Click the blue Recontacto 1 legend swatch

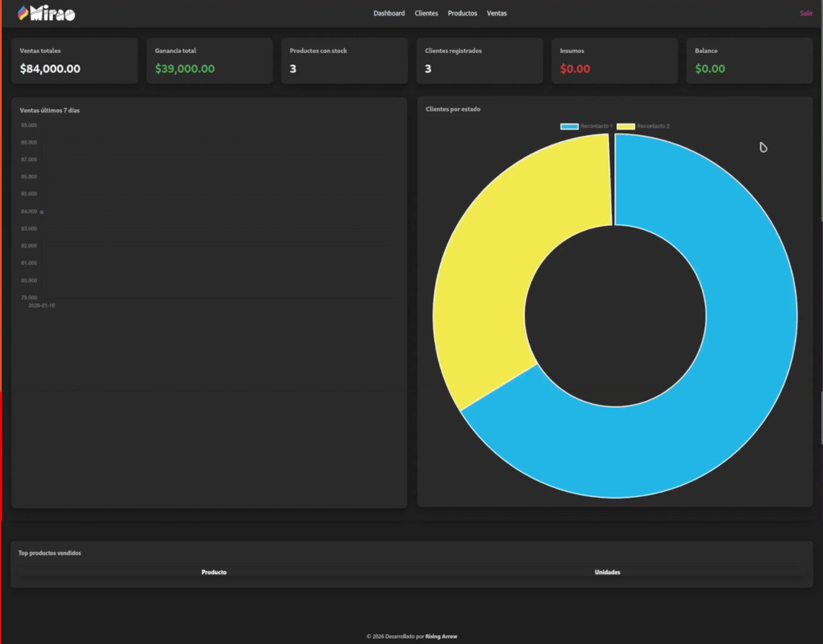pyautogui.click(x=570, y=126)
